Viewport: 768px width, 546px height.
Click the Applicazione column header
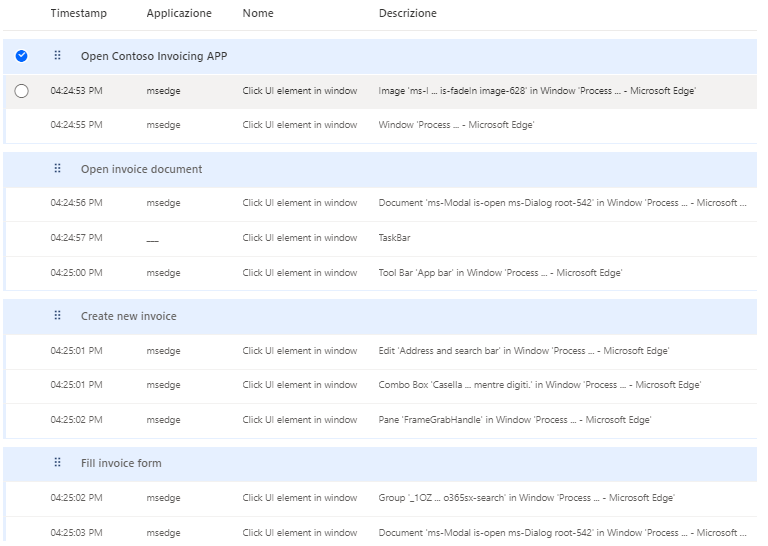pyautogui.click(x=179, y=14)
